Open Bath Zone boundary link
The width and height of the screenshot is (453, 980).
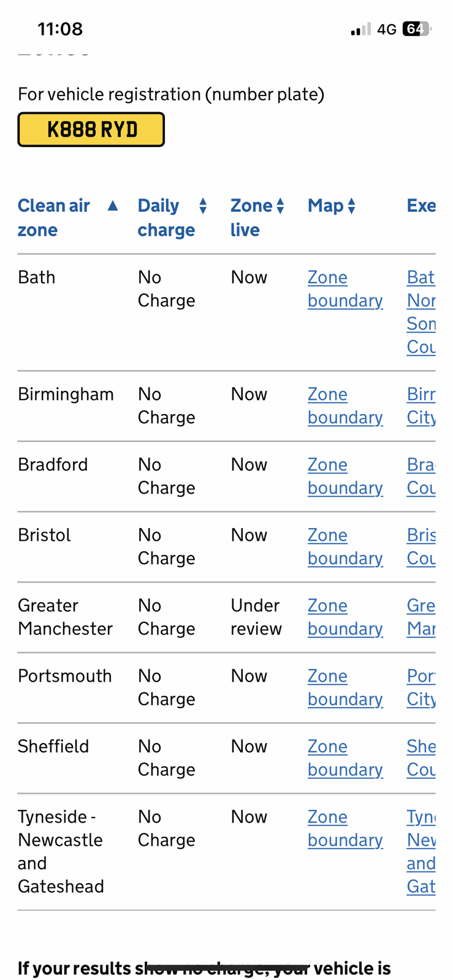345,289
